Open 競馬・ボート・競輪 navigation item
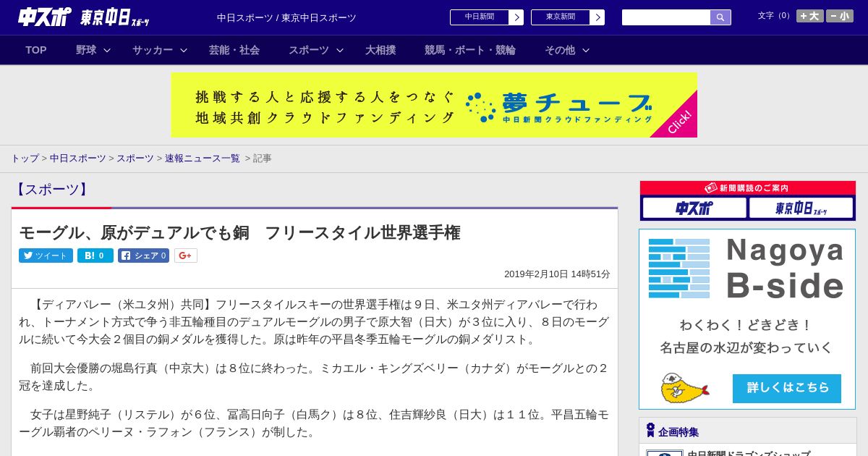Image resolution: width=868 pixels, height=456 pixels. point(470,50)
